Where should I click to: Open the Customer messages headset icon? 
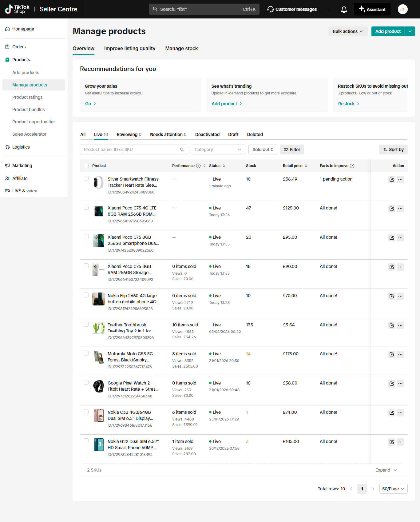pyautogui.click(x=270, y=9)
